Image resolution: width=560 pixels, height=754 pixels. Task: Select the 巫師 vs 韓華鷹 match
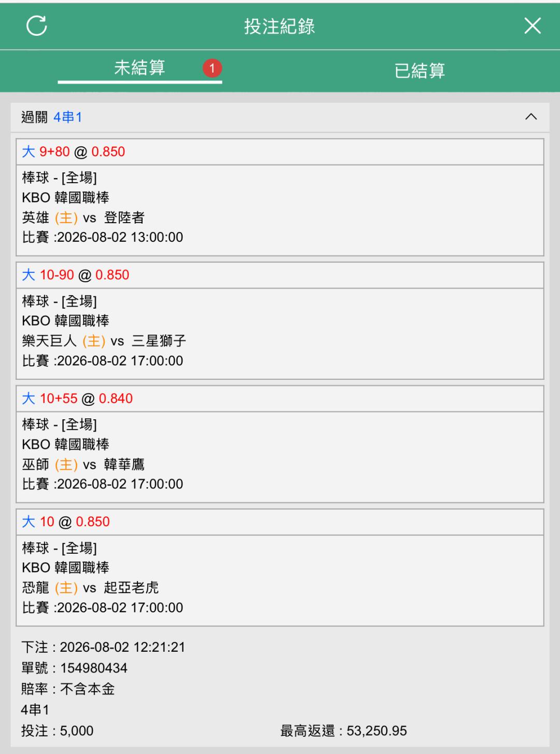(x=83, y=464)
